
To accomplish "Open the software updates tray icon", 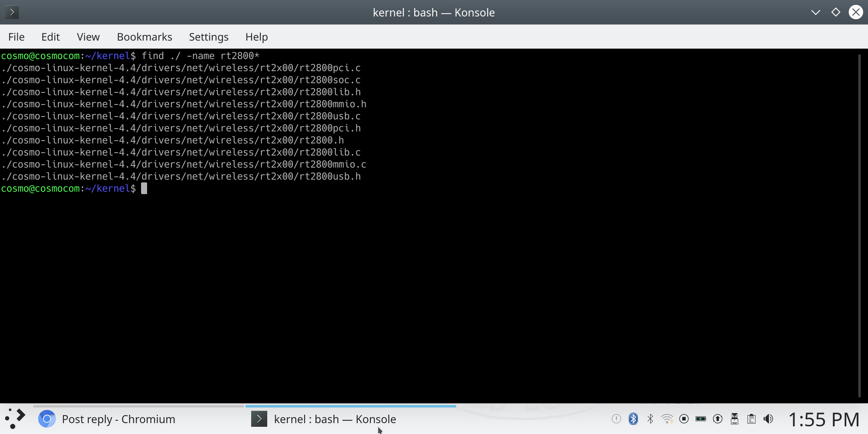I will pyautogui.click(x=718, y=419).
